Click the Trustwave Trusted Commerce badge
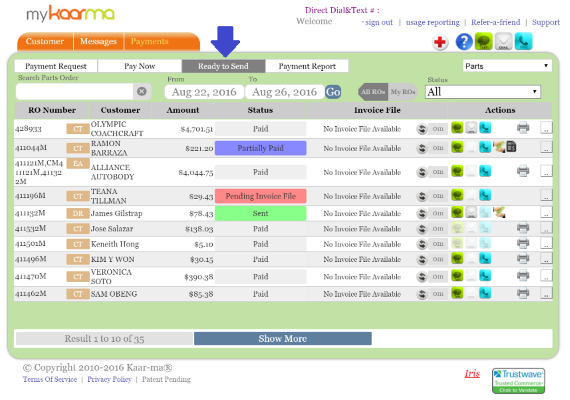The height and width of the screenshot is (400, 570). pyautogui.click(x=518, y=381)
